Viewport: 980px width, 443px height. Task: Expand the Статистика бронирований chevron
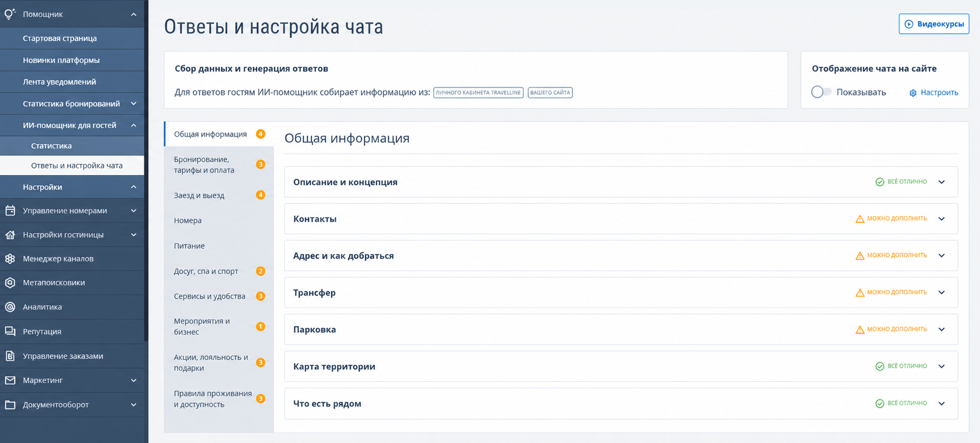tap(134, 104)
